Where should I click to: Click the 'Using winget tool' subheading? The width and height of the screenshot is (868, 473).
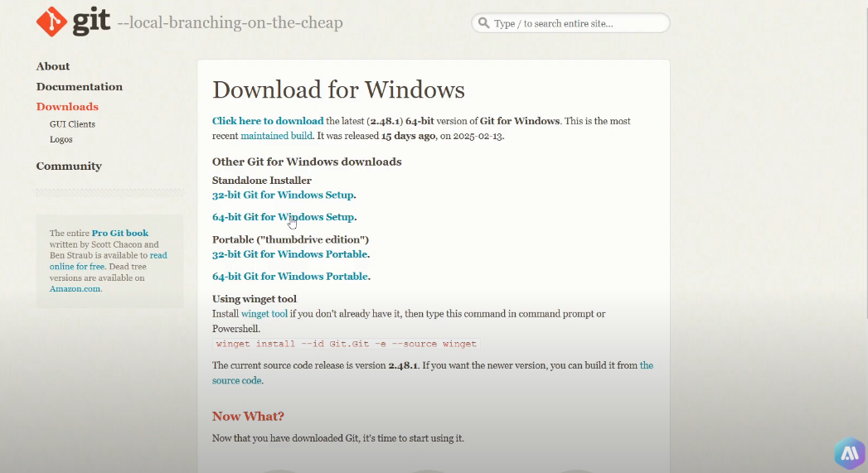(254, 299)
